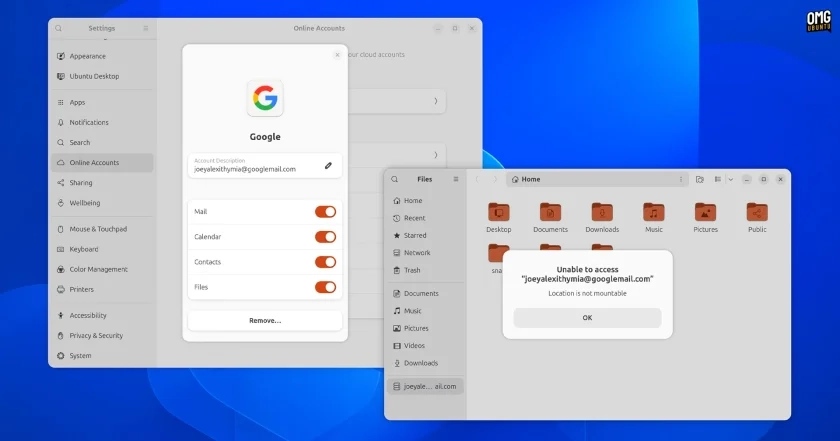Click the new folder icon in Files
The width and height of the screenshot is (840, 441).
point(700,180)
